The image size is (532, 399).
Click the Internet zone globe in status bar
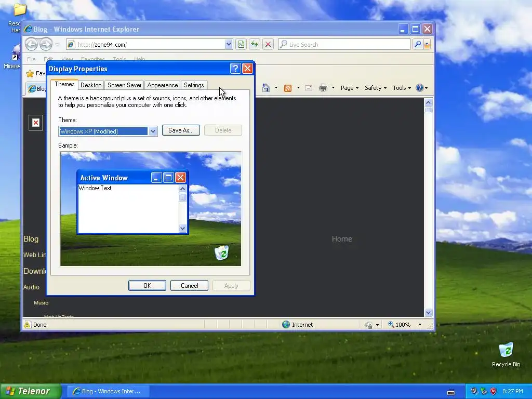[286, 324]
